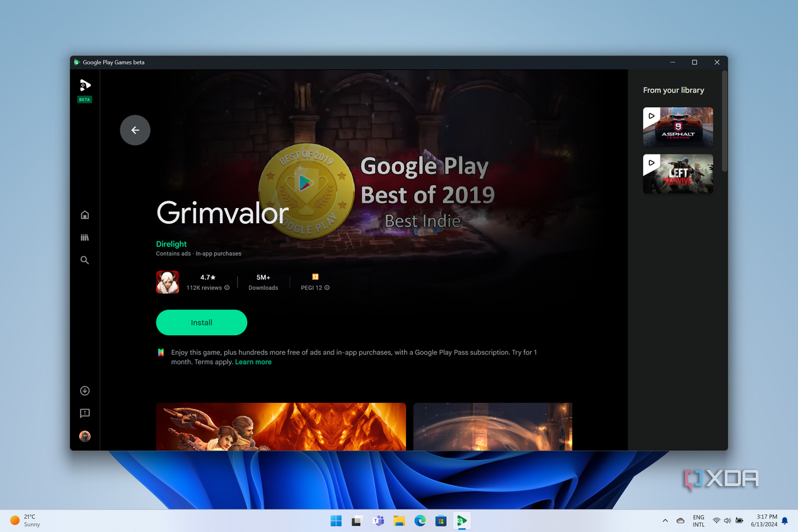Show hidden icons in system tray
798x532 pixels.
665,521
